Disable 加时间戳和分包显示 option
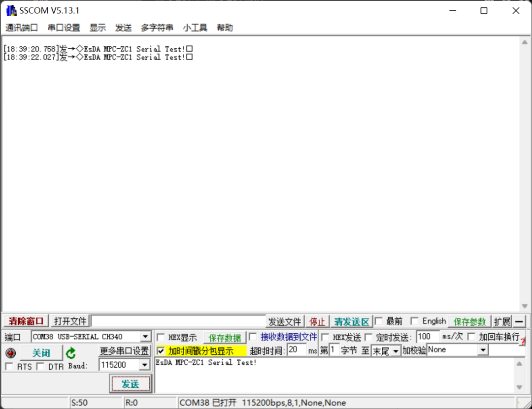The image size is (532, 409). [x=161, y=350]
